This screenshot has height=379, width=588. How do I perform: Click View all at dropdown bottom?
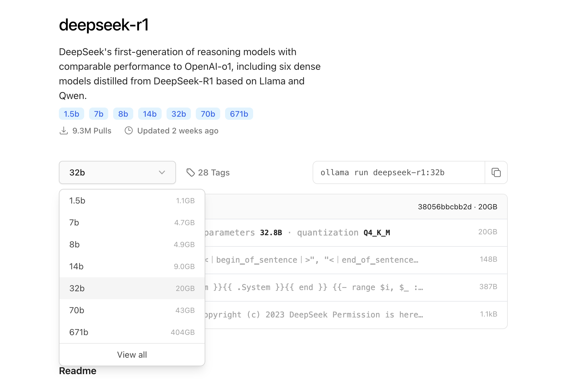(132, 355)
